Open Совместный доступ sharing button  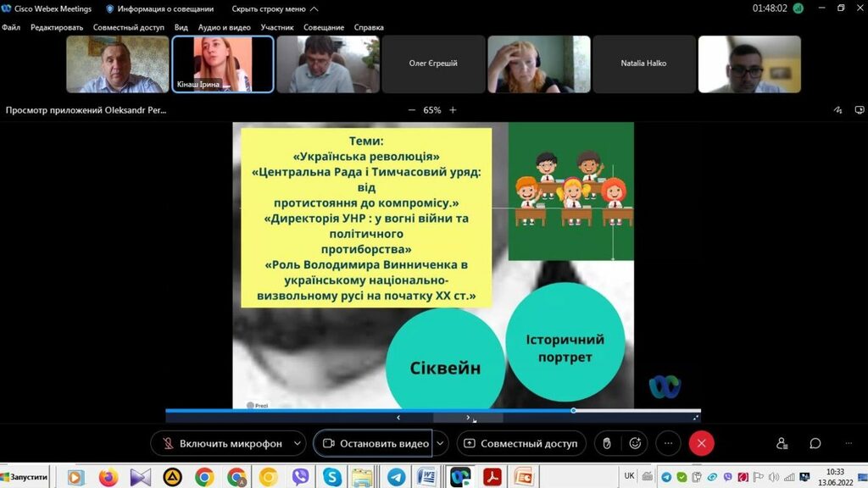[x=520, y=443]
